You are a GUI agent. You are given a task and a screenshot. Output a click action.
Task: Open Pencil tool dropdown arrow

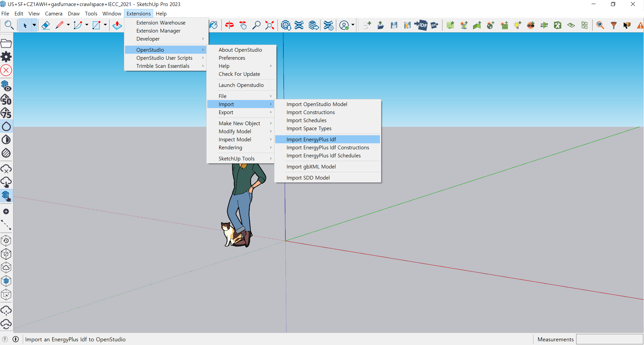68,25
